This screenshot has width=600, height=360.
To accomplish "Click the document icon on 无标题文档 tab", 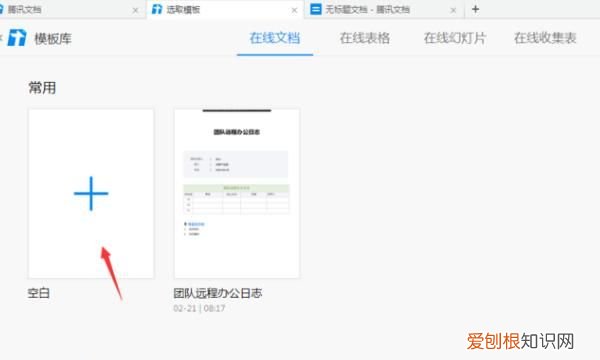I will click(316, 9).
